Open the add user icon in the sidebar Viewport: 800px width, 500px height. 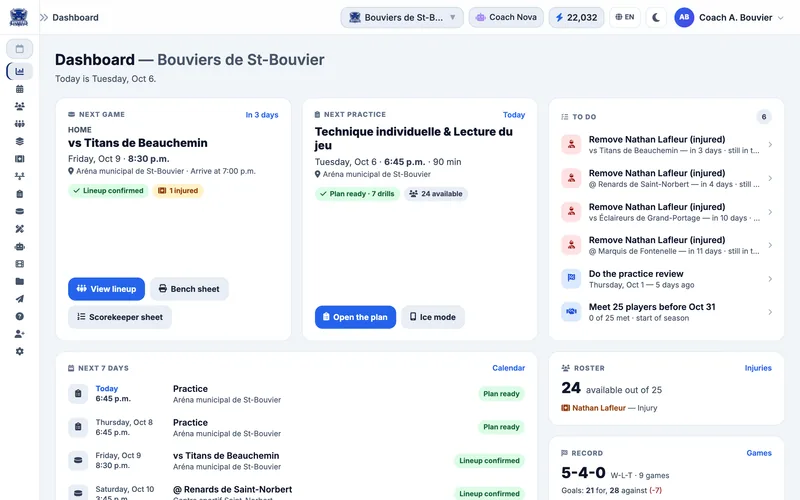click(19, 334)
